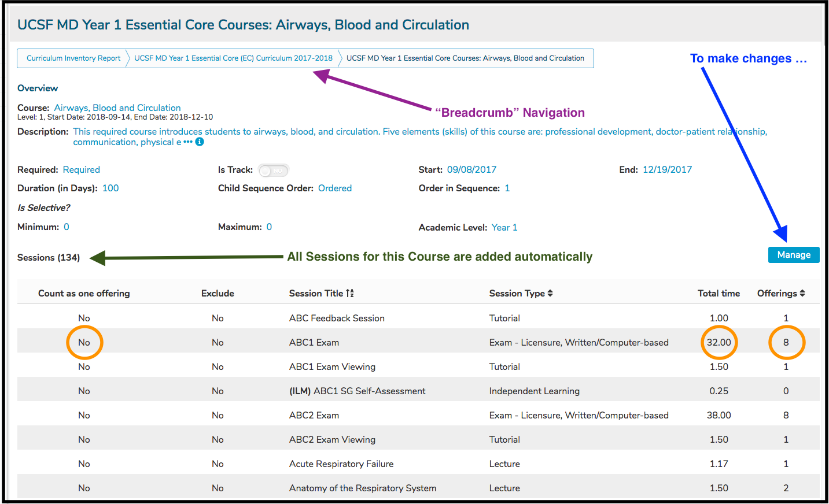
Task: Click Exclude value for ABC2 Exam row
Action: click(x=218, y=415)
